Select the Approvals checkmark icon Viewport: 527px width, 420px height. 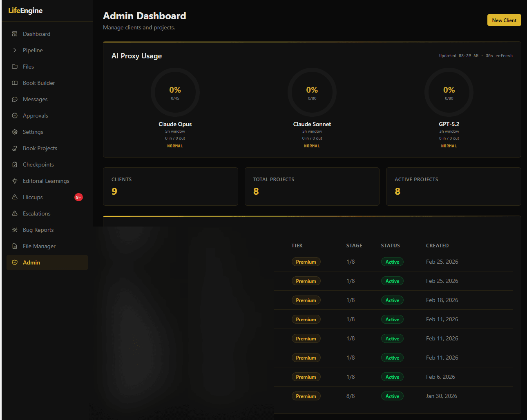[x=15, y=116]
